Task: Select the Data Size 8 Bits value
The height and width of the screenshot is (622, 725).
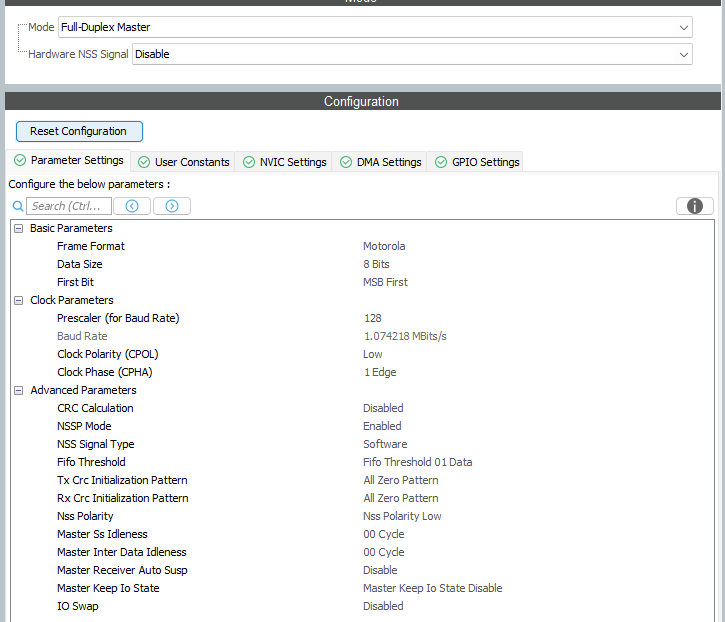Action: 376,265
